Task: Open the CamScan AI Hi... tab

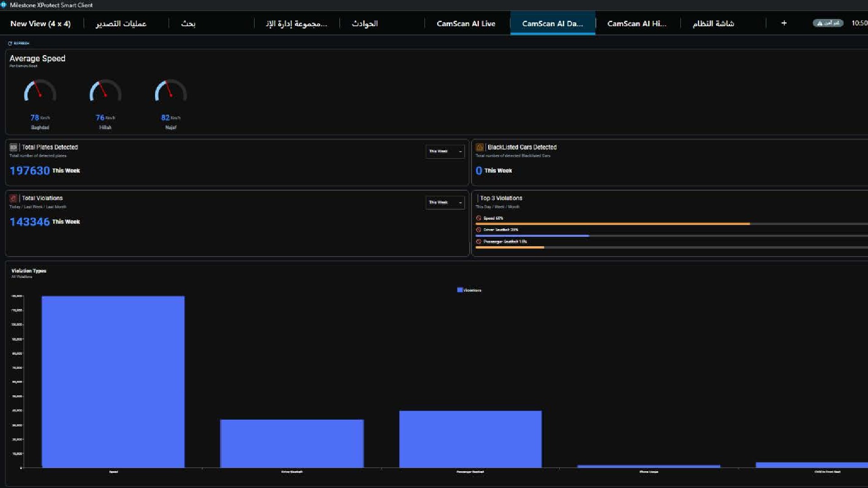Action: (x=636, y=23)
